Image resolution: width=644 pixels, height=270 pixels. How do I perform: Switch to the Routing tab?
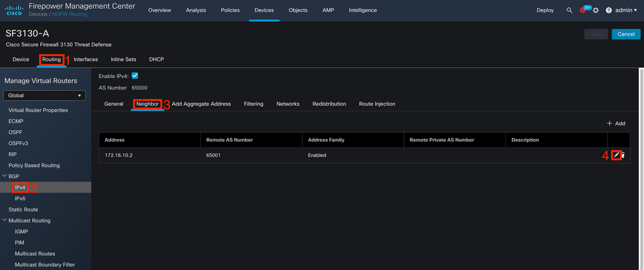coord(52,59)
